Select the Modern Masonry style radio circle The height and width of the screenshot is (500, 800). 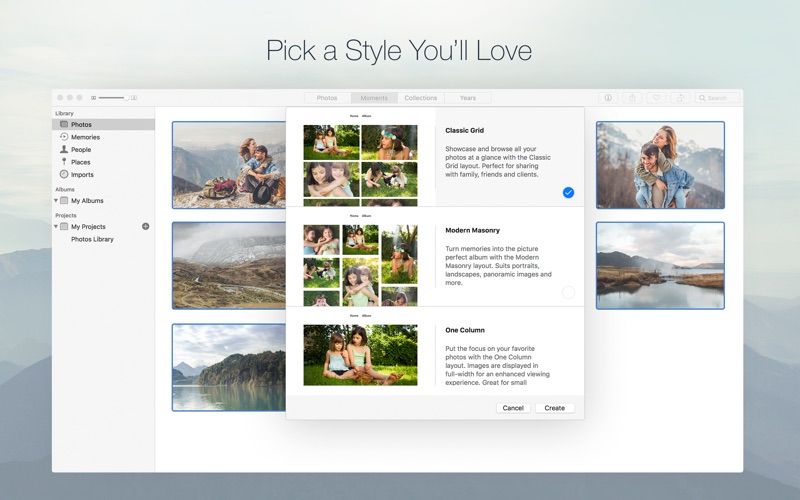point(568,292)
